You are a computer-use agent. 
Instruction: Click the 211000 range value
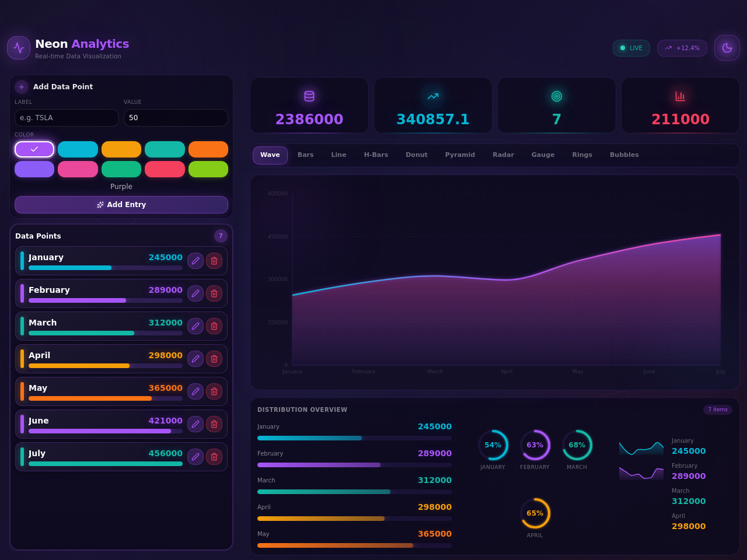[680, 120]
